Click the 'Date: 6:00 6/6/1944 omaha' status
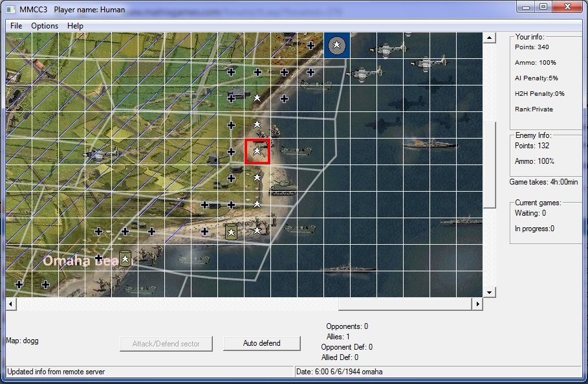 click(339, 372)
